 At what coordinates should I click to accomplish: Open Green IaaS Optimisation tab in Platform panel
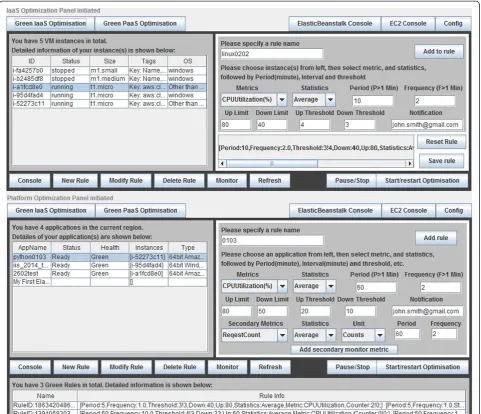pyautogui.click(x=51, y=211)
